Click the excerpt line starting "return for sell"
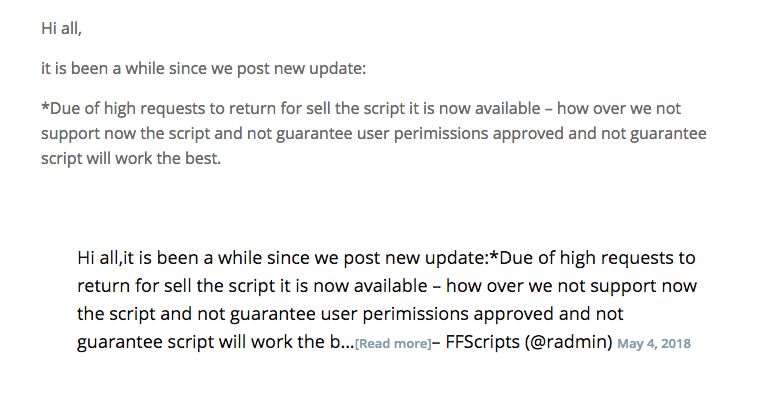The width and height of the screenshot is (780, 397). coord(387,286)
